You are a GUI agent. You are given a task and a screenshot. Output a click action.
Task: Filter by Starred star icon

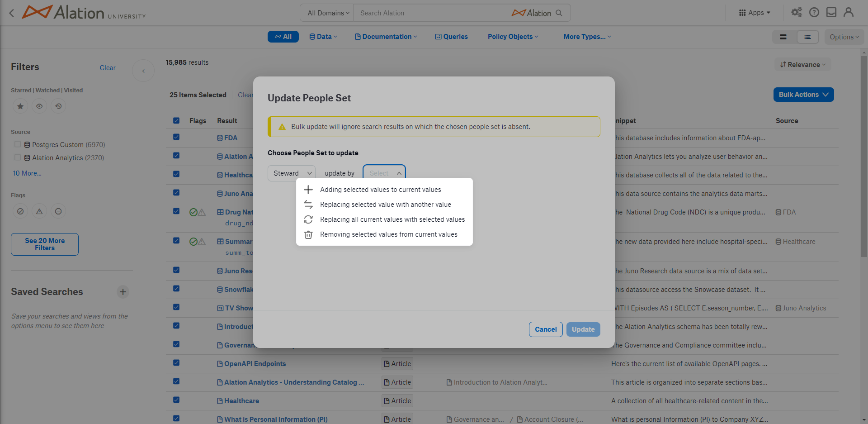pyautogui.click(x=20, y=106)
